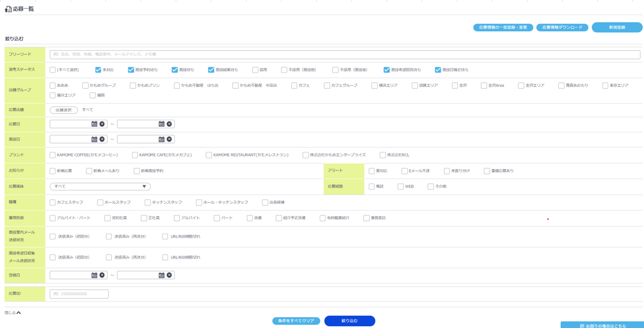The image size is (644, 328).
Task: Check the 採用 status checkbox
Action: tap(255, 70)
